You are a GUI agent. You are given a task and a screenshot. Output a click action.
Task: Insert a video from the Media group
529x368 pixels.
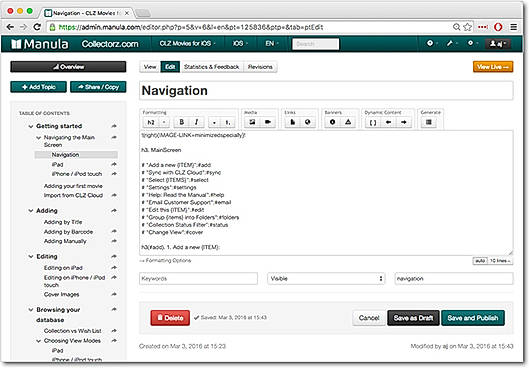[x=268, y=122]
